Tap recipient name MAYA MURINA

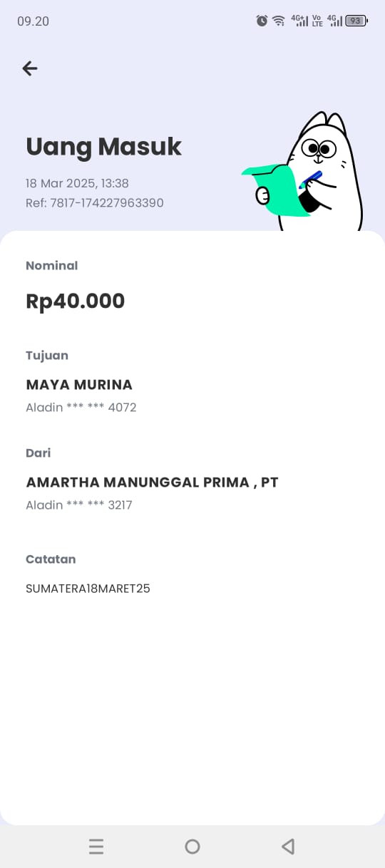click(x=79, y=385)
